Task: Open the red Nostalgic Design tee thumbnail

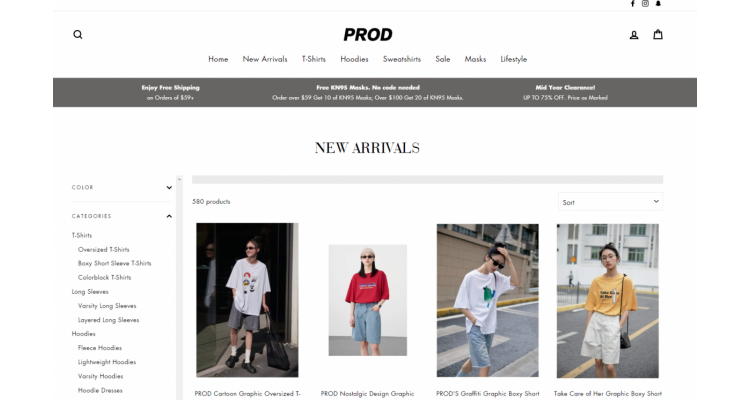Action: click(367, 300)
